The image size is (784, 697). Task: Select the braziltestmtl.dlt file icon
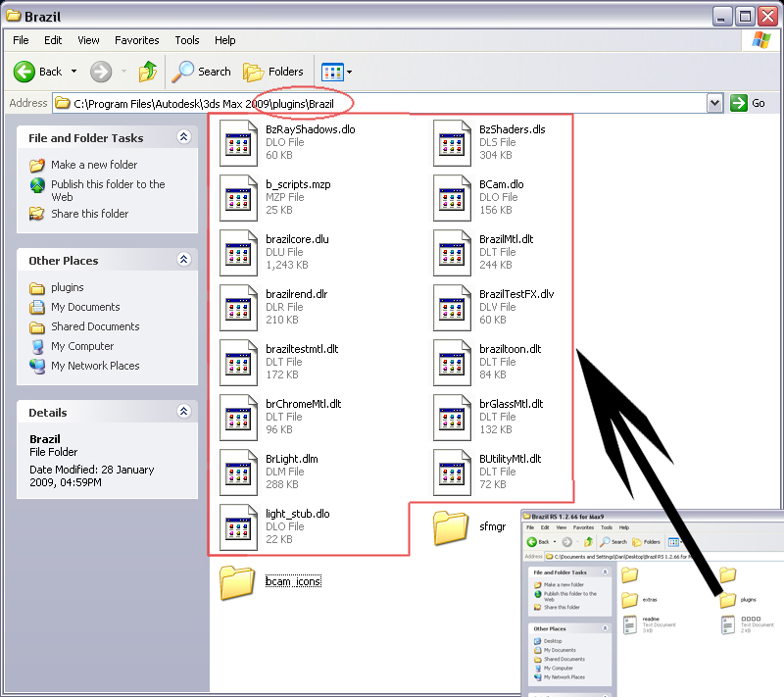[x=238, y=363]
